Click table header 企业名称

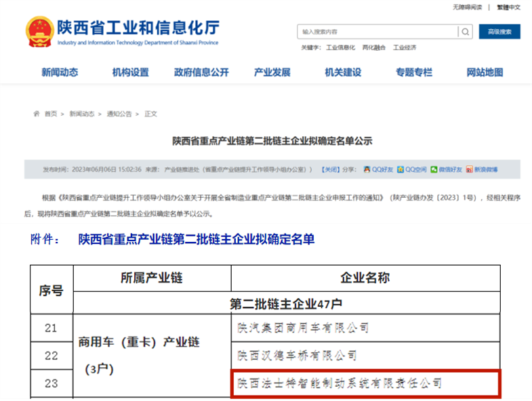click(365, 278)
